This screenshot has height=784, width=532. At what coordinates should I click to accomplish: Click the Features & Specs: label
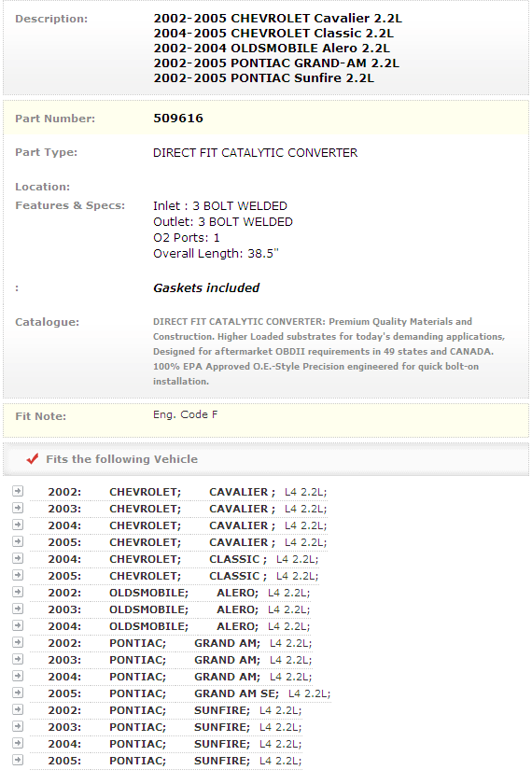click(70, 205)
